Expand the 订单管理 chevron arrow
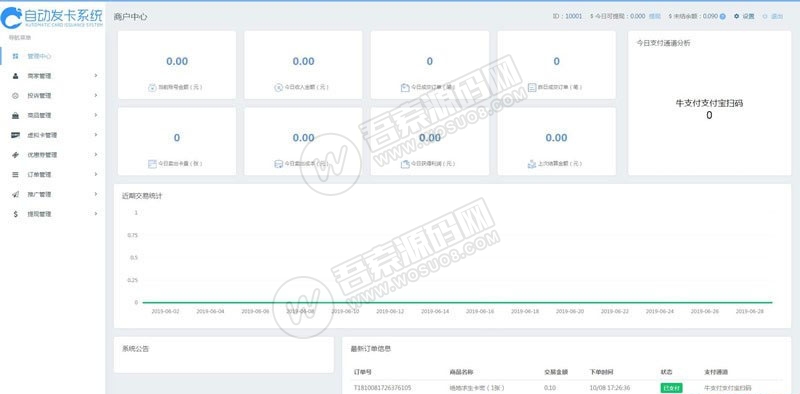 (x=96, y=174)
